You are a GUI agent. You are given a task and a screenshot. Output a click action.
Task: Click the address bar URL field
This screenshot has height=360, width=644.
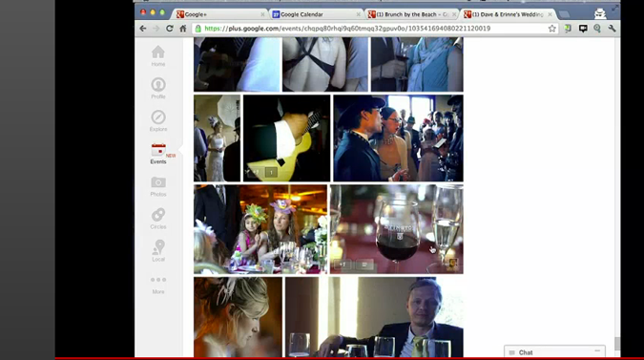click(x=375, y=29)
